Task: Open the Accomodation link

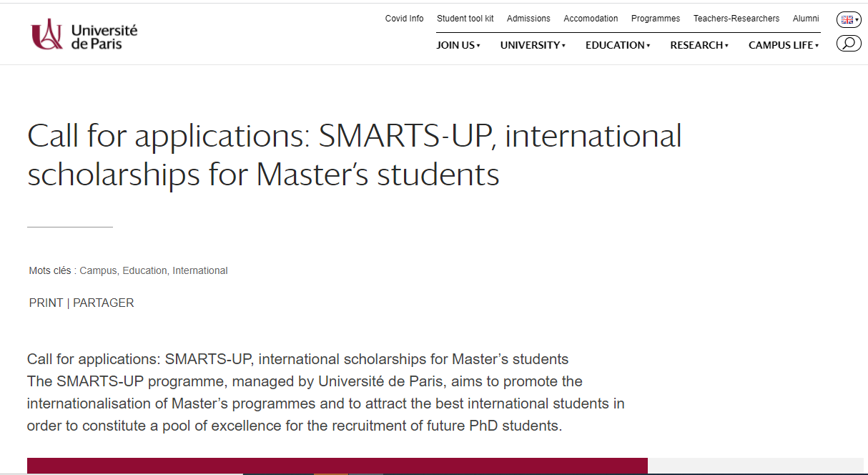Action: tap(591, 19)
